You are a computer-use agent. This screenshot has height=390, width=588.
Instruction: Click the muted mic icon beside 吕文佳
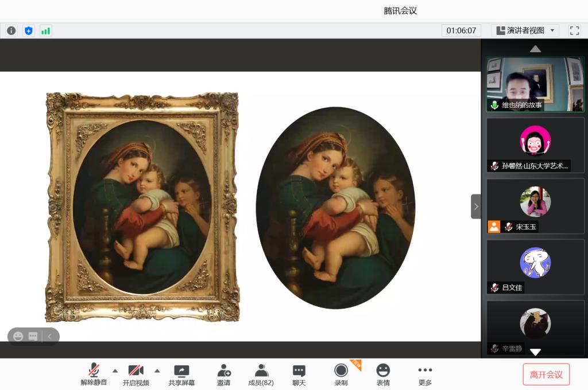click(494, 287)
